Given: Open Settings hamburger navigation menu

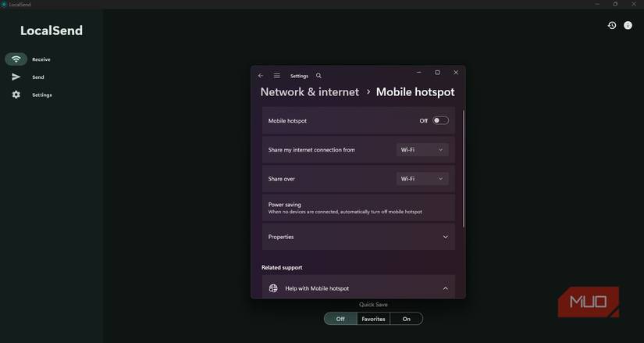Looking at the screenshot, I should click(277, 76).
